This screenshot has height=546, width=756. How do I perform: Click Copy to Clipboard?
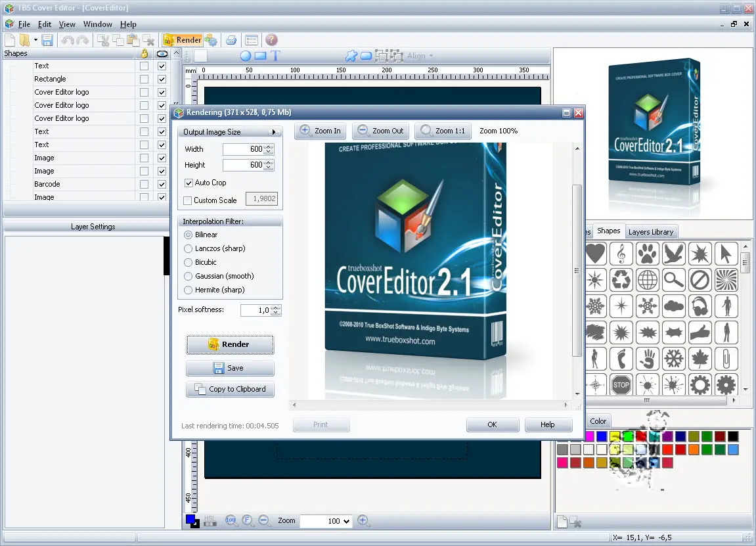230,389
